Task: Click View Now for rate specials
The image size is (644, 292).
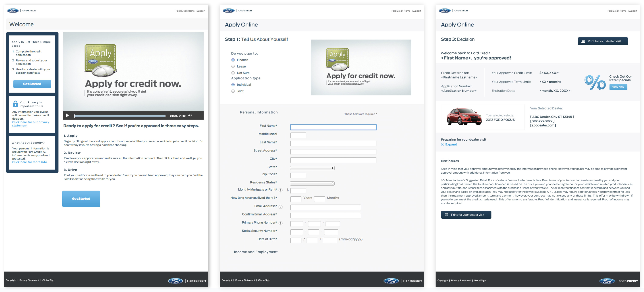Action: click(x=618, y=87)
